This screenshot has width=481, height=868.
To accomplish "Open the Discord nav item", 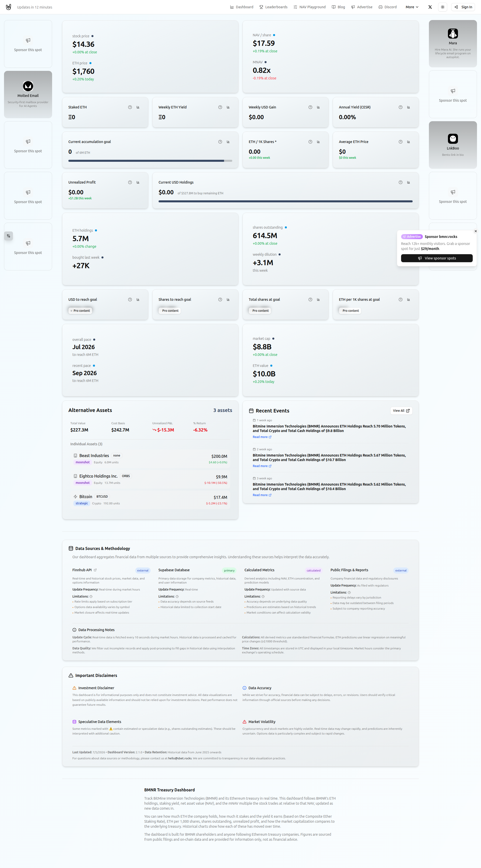I will [388, 7].
